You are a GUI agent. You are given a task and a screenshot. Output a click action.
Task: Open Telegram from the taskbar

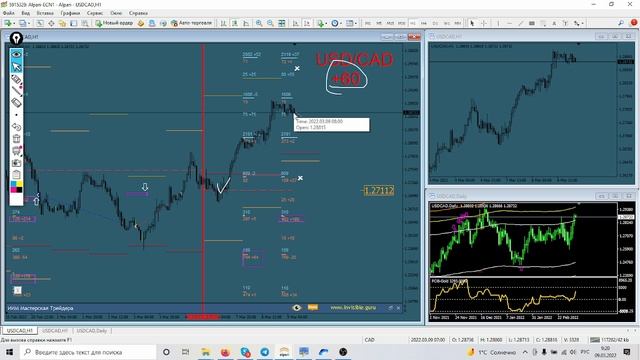(x=264, y=352)
